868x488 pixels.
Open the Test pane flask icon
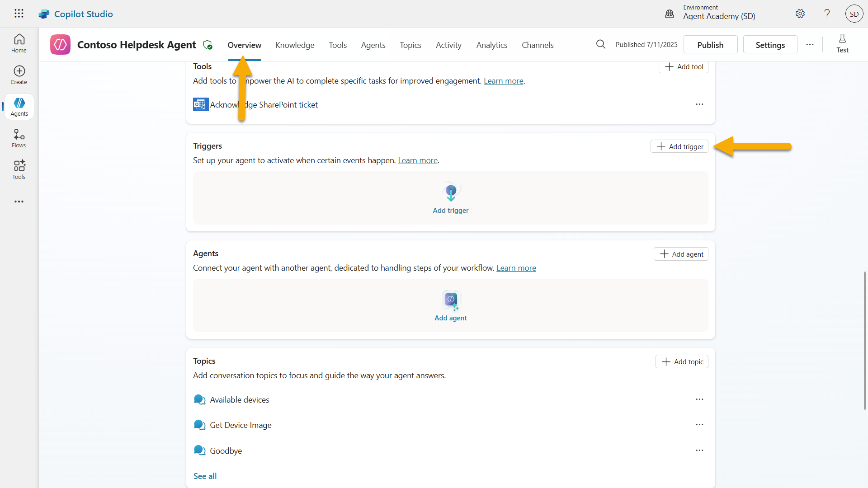click(x=842, y=44)
